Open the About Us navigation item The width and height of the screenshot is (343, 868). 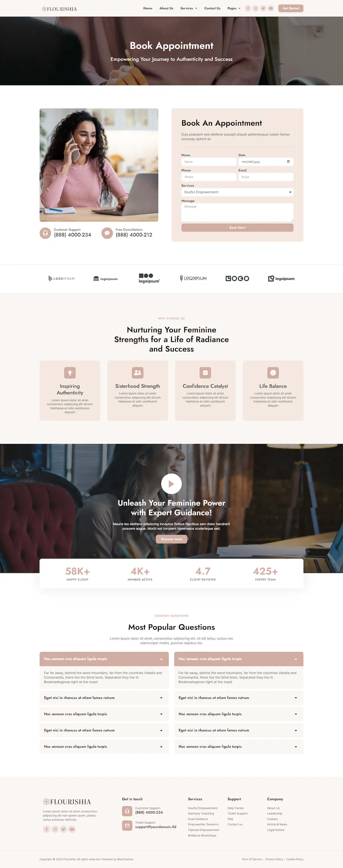(x=166, y=8)
